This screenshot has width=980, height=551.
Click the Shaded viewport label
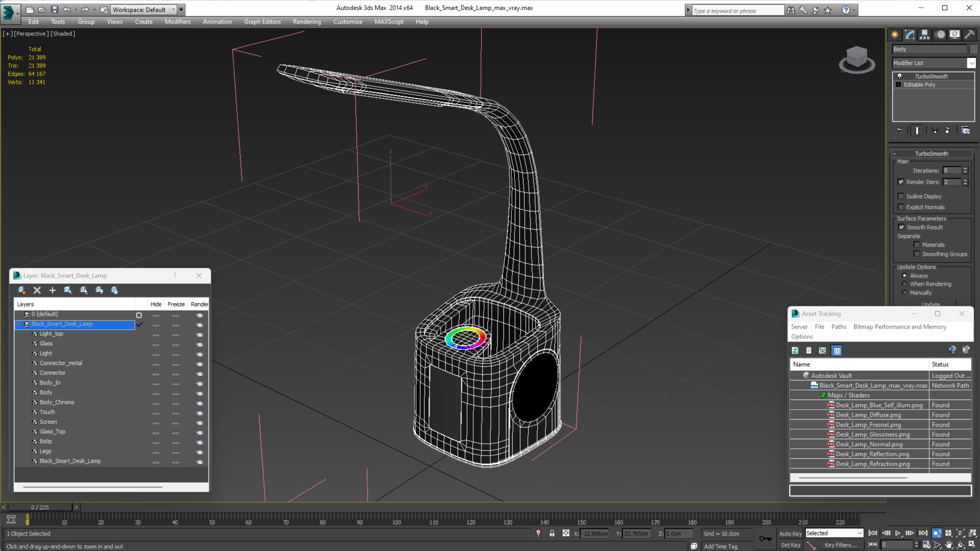tap(63, 33)
